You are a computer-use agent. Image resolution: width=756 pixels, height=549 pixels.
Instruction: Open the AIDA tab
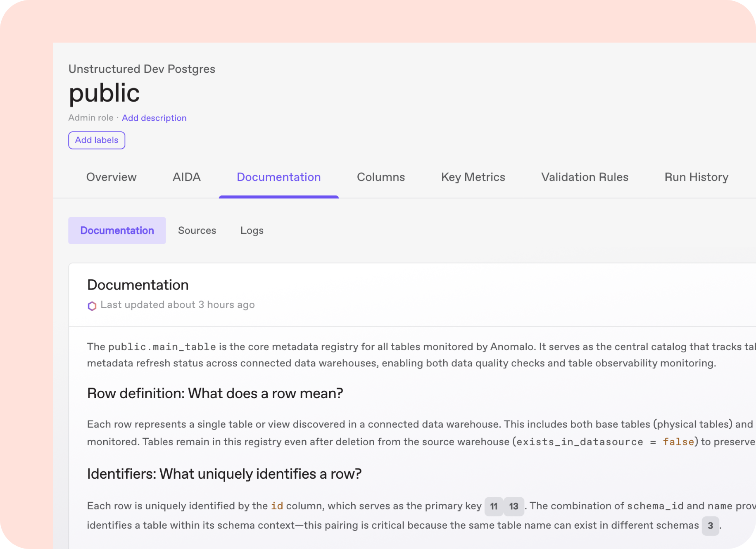(186, 177)
